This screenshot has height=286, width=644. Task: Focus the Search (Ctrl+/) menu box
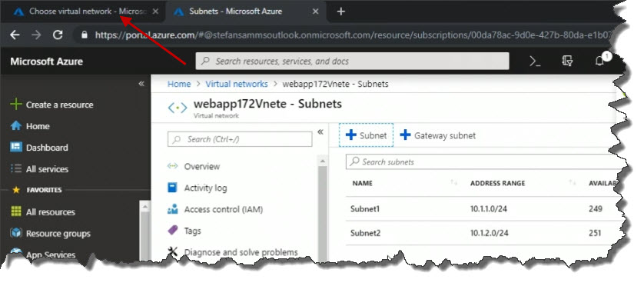(240, 139)
